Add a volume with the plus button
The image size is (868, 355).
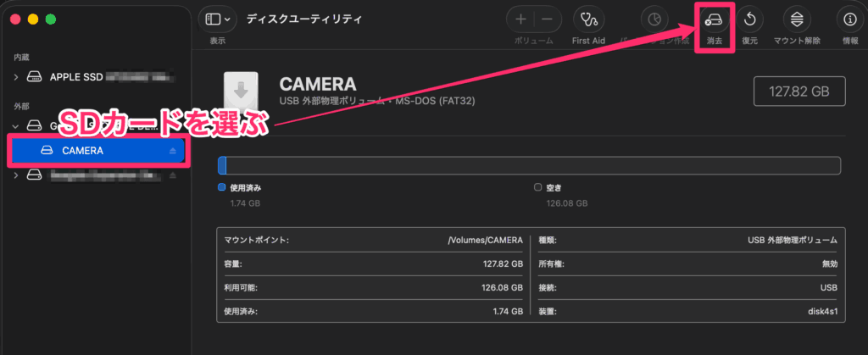[520, 19]
